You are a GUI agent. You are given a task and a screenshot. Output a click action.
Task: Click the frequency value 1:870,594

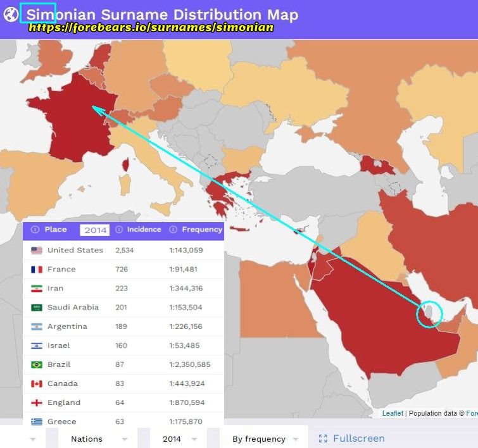click(187, 402)
